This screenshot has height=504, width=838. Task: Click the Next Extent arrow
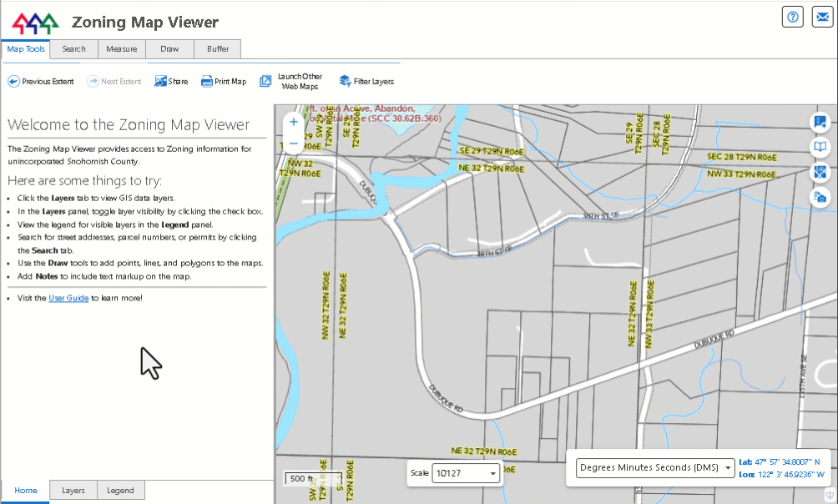coord(114,81)
